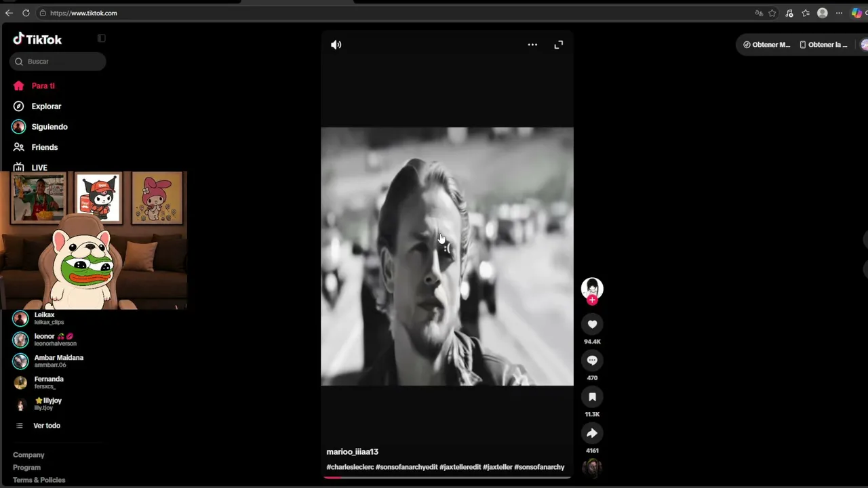Open the Siguiendo feed
This screenshot has width=868, height=488.
click(40, 127)
